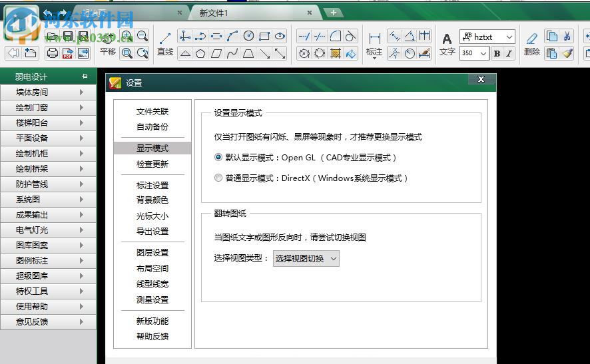Open 线型线宽 settings page

[152, 284]
